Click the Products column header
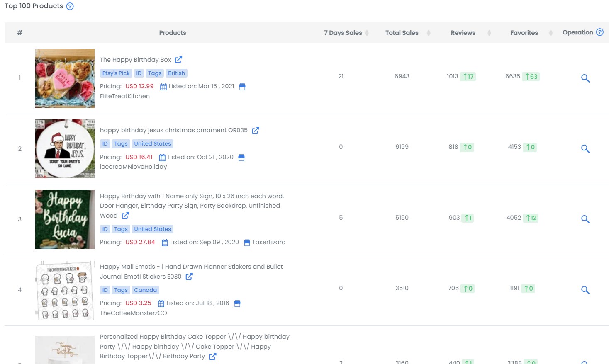Image resolution: width=609 pixels, height=364 pixels. pos(173,33)
